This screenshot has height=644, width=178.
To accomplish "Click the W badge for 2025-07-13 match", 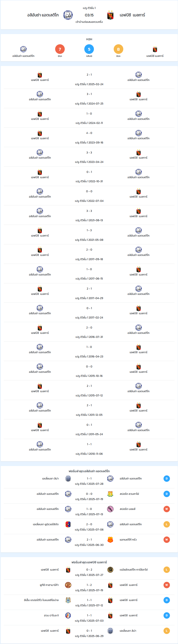I will click(x=167, y=509).
